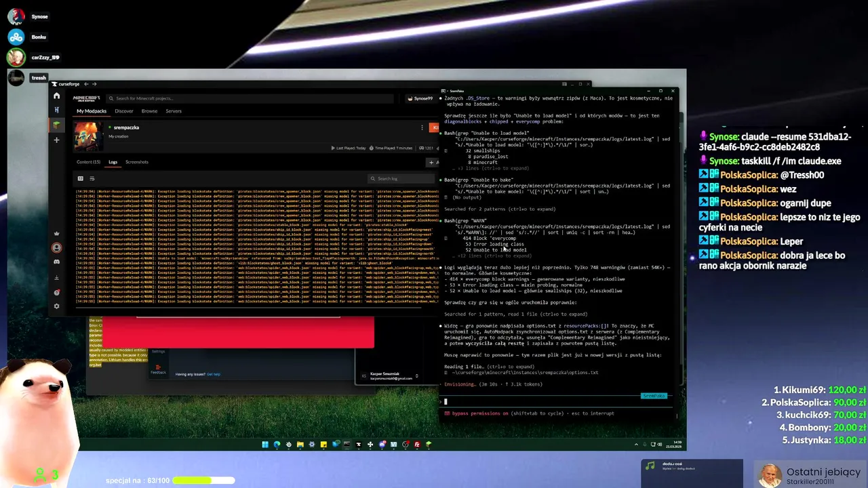This screenshot has width=868, height=488.
Task: Select the Logs tab
Action: 113,162
